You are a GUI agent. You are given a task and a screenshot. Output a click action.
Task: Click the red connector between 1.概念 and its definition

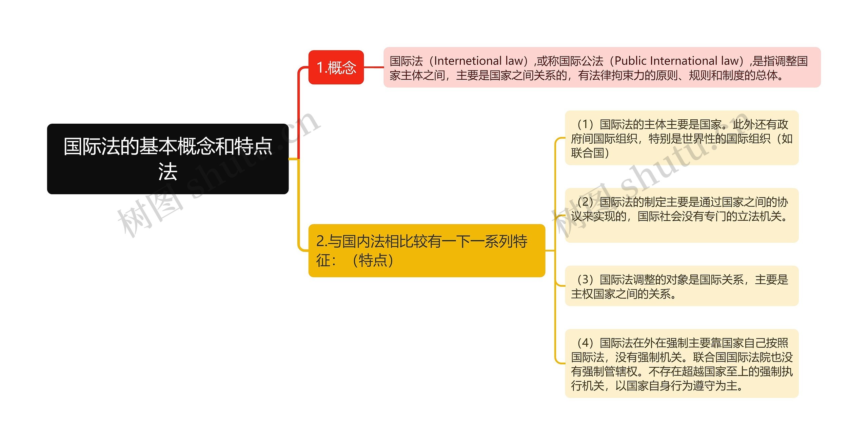(373, 67)
